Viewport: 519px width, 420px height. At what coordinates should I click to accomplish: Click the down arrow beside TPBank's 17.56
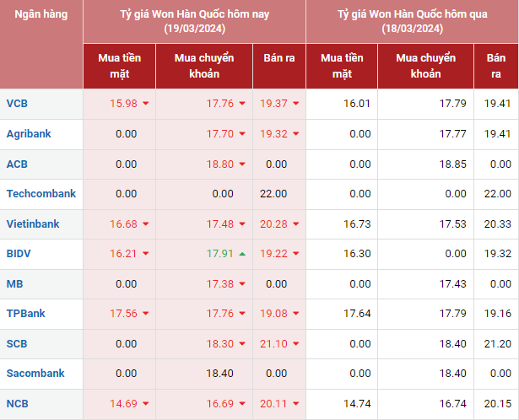(145, 314)
